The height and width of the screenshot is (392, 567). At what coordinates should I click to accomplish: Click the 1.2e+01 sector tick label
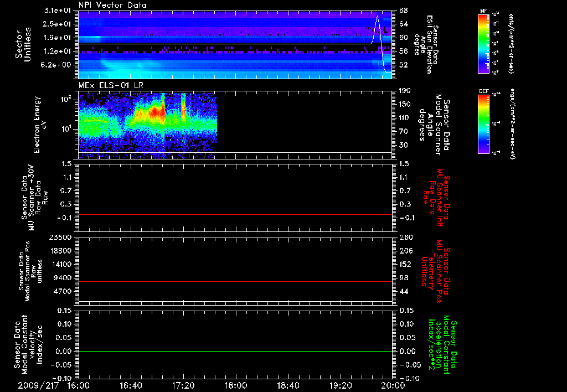[x=58, y=51]
